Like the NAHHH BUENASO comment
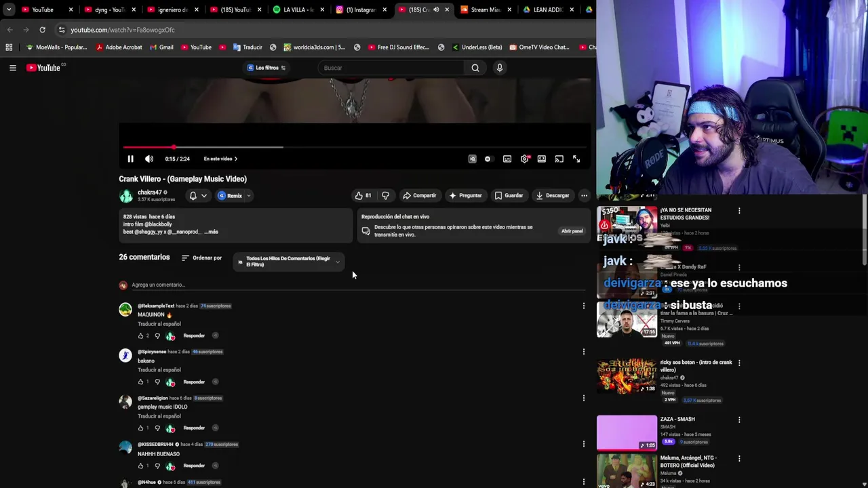This screenshot has height=488, width=868. coord(141,466)
